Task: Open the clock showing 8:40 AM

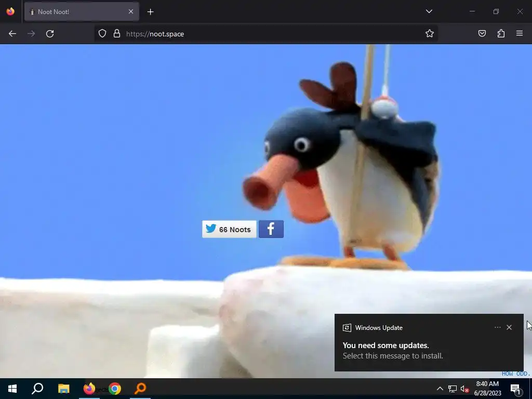Action: (487, 389)
